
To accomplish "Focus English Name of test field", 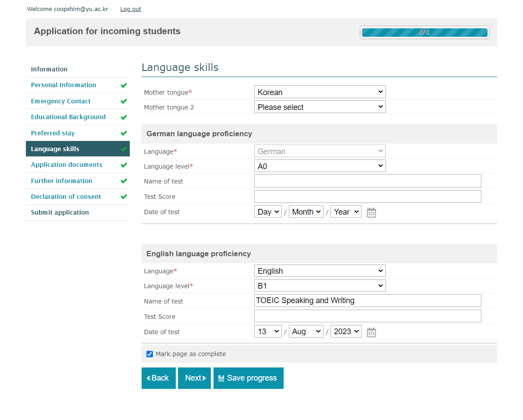I will [367, 301].
